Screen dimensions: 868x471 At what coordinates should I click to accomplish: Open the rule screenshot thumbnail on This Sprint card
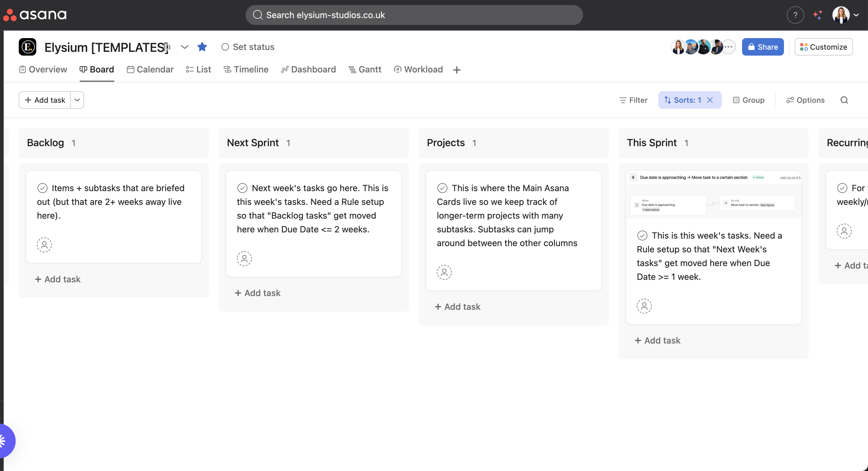point(713,195)
